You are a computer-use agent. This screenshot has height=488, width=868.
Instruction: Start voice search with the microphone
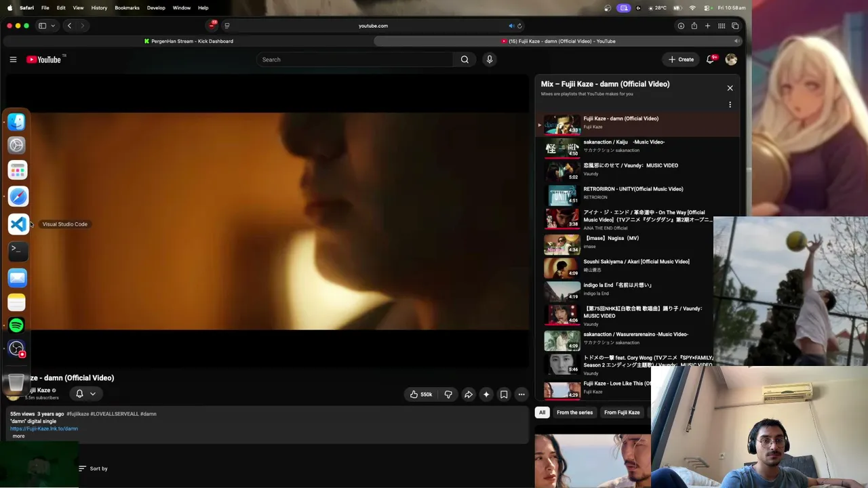coord(490,60)
